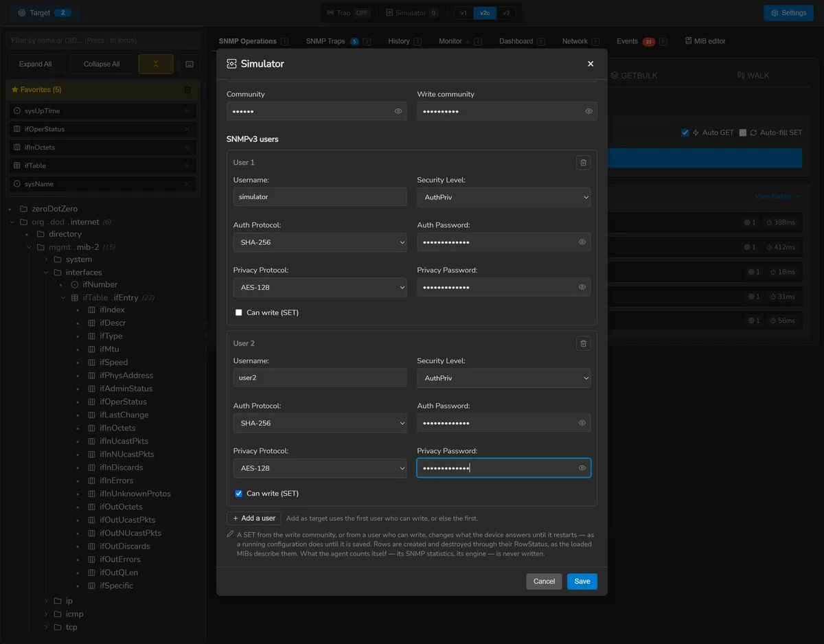The image size is (824, 644).
Task: Open User 1 Security Level dropdown
Action: pos(503,197)
